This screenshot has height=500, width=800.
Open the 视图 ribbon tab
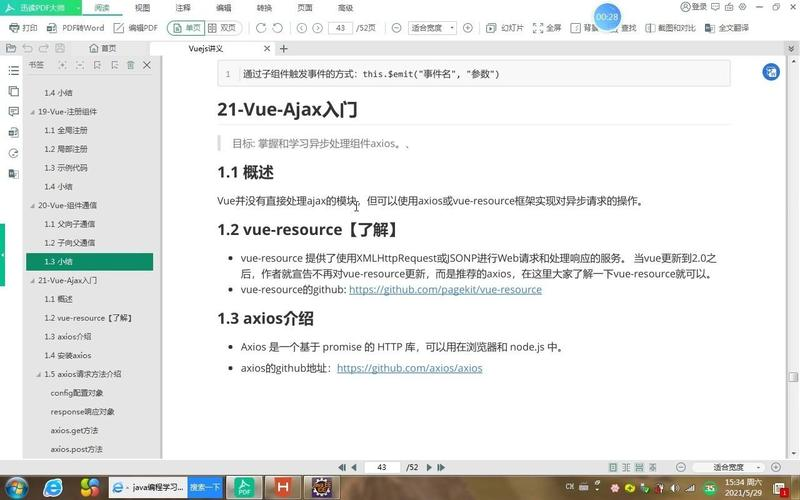[x=142, y=8]
